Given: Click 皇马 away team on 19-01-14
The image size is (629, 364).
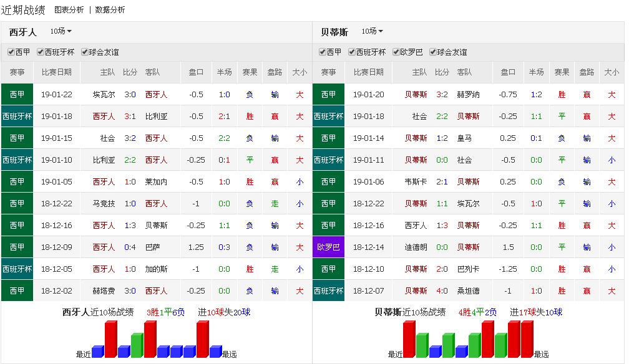Looking at the screenshot, I should (x=464, y=138).
